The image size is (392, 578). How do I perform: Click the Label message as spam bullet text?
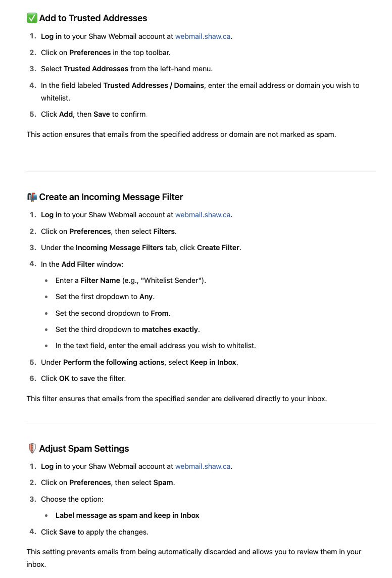[x=127, y=515]
